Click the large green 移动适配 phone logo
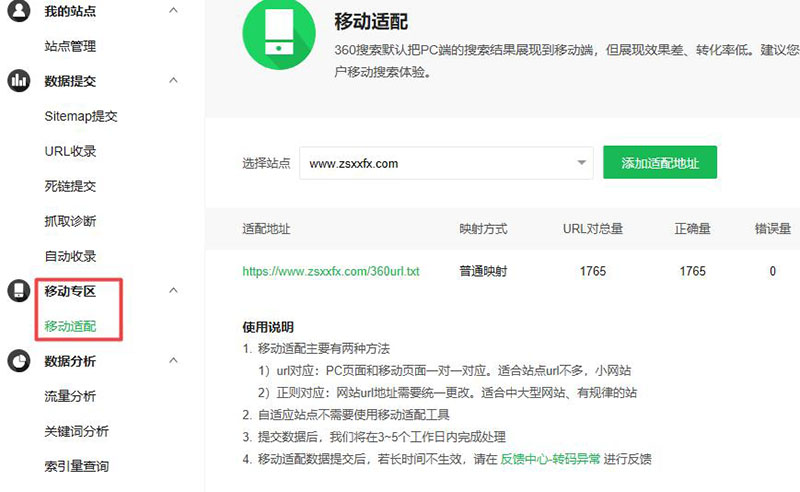The width and height of the screenshot is (800, 492). point(279,33)
